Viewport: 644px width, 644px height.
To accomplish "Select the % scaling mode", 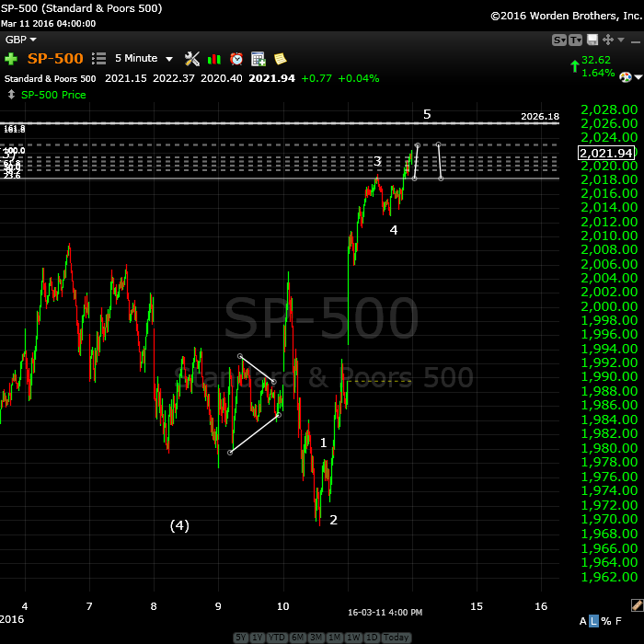I will [606, 621].
